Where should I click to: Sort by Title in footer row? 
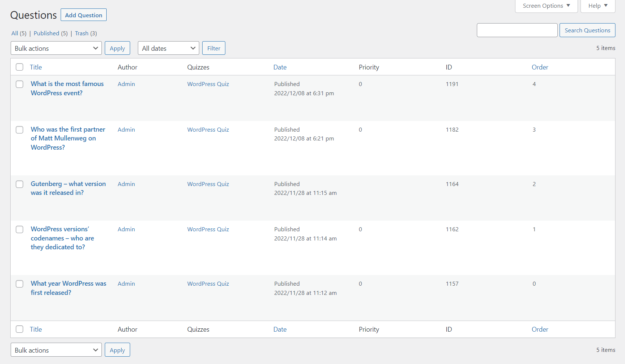pos(36,329)
